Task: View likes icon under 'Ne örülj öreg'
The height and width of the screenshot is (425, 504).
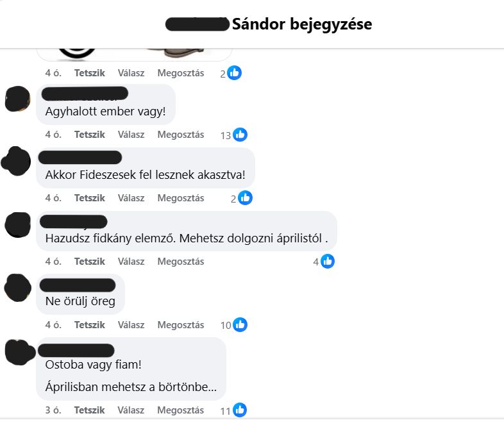Action: (x=240, y=325)
